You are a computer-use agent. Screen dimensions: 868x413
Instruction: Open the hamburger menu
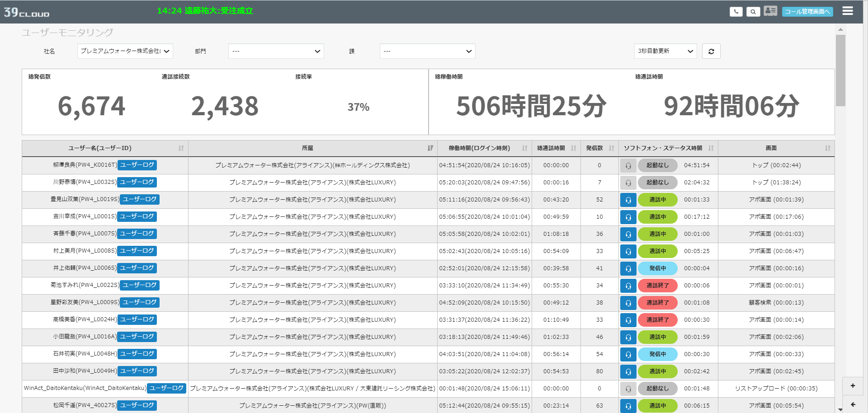click(x=848, y=11)
